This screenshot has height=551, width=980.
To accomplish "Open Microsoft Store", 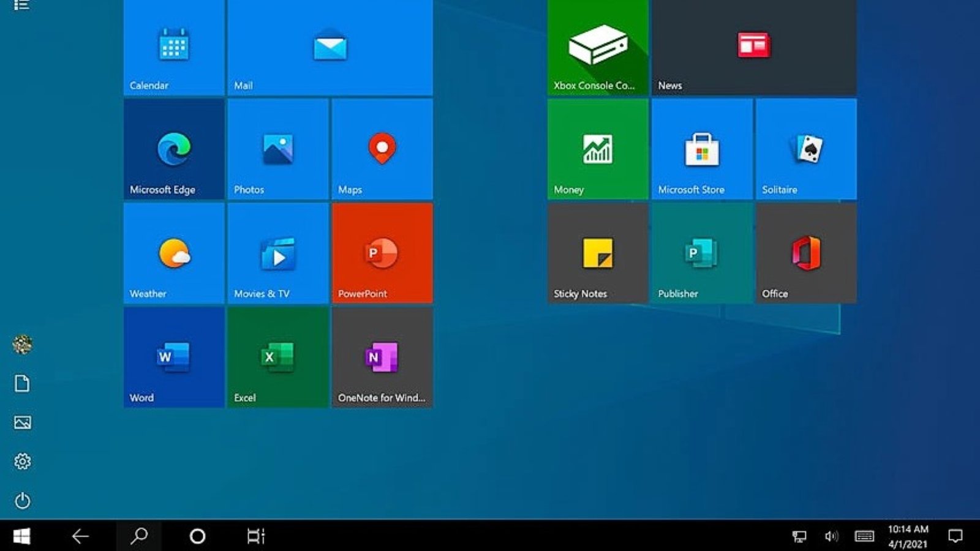I will pos(701,149).
